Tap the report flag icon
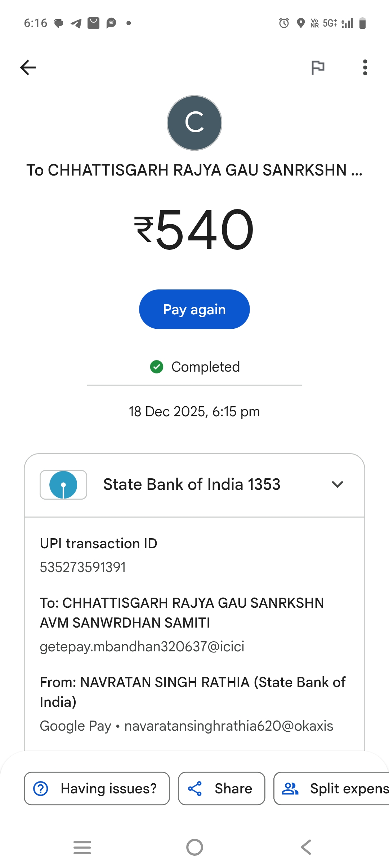The height and width of the screenshot is (868, 389). point(318,67)
